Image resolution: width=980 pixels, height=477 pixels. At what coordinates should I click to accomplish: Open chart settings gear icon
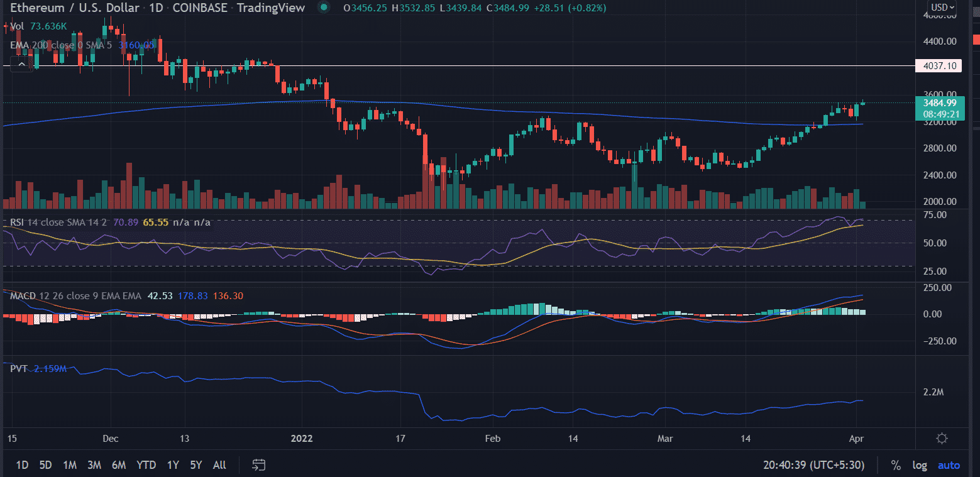pyautogui.click(x=942, y=438)
